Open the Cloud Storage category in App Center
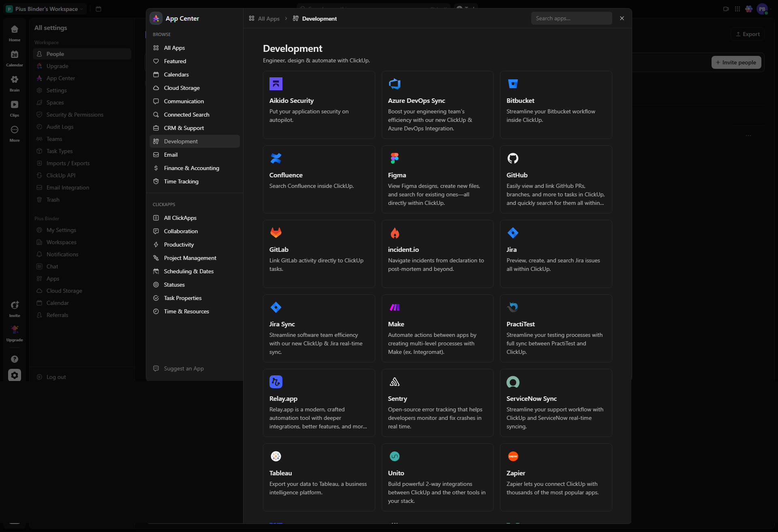Viewport: 778px width, 532px height. (194, 88)
